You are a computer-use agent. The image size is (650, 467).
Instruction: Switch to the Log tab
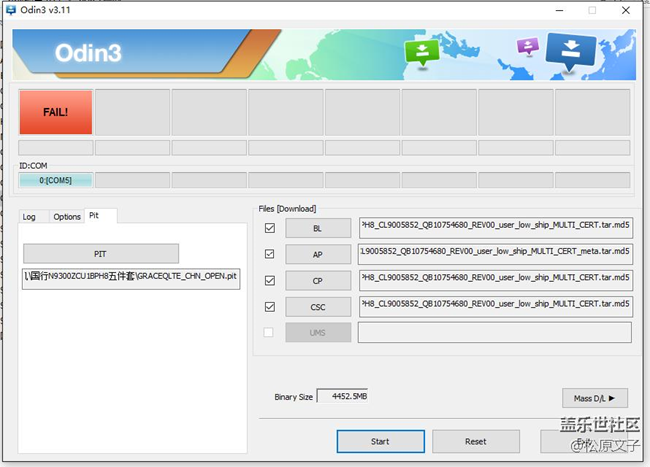[30, 216]
